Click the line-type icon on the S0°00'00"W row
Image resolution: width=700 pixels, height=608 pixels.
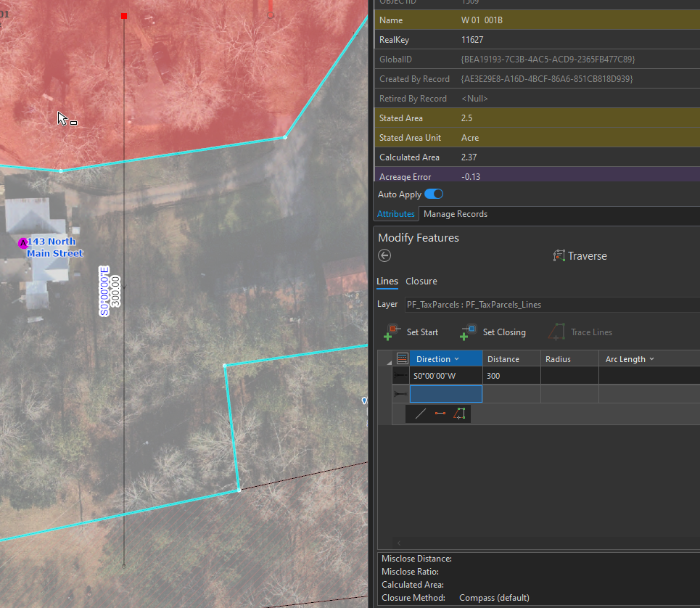tap(399, 375)
